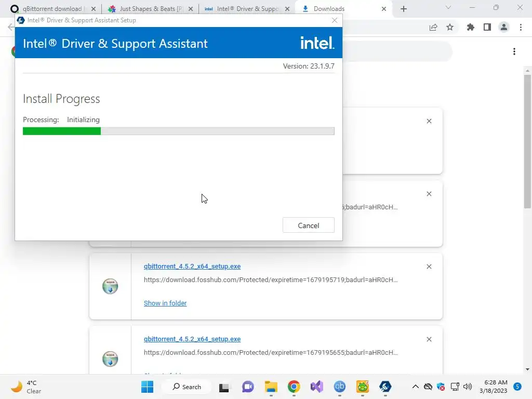Close the Intel Driver & Support tab

(287, 9)
